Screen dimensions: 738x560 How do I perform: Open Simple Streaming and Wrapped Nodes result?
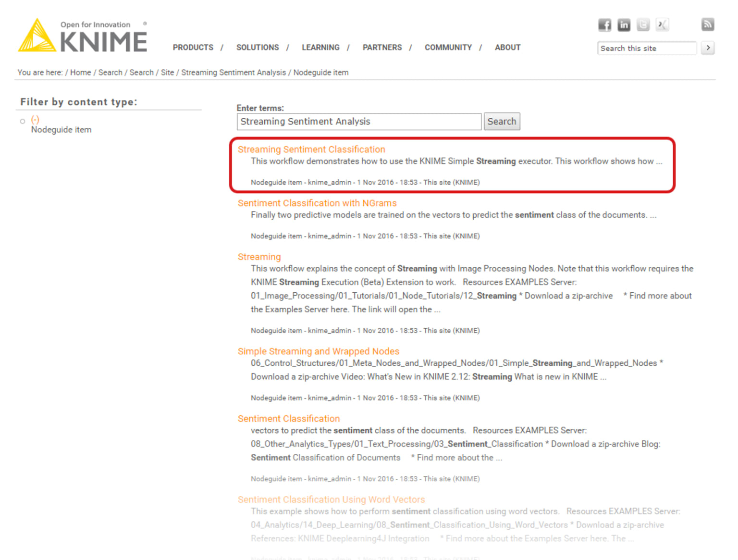click(x=319, y=351)
